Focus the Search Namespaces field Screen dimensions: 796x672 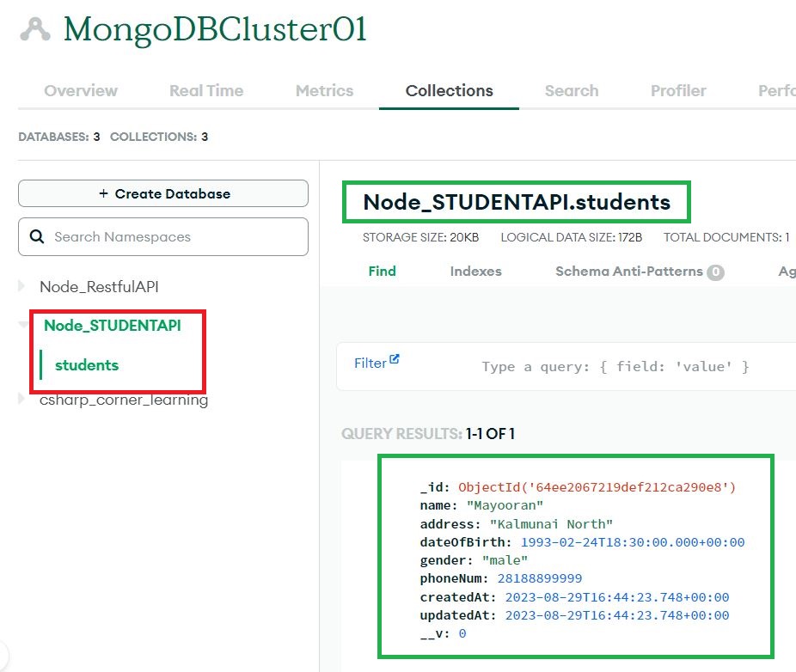point(163,237)
